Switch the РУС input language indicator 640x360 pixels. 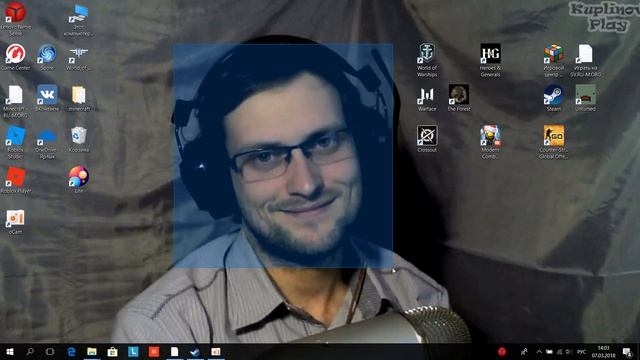click(x=581, y=351)
